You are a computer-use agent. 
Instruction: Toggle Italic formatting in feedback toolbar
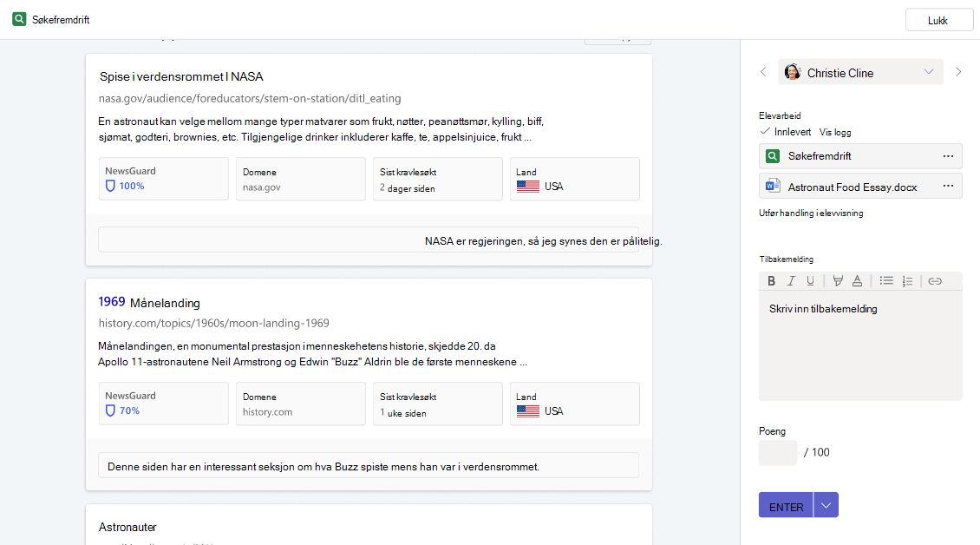[x=791, y=281]
